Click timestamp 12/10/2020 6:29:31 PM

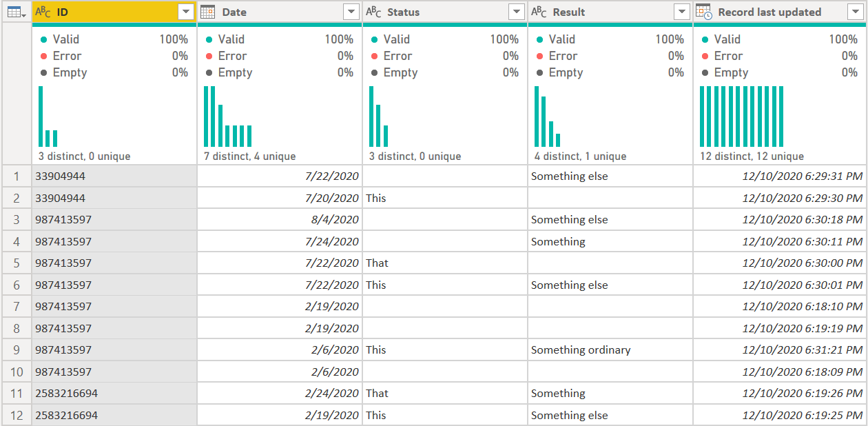(x=780, y=176)
